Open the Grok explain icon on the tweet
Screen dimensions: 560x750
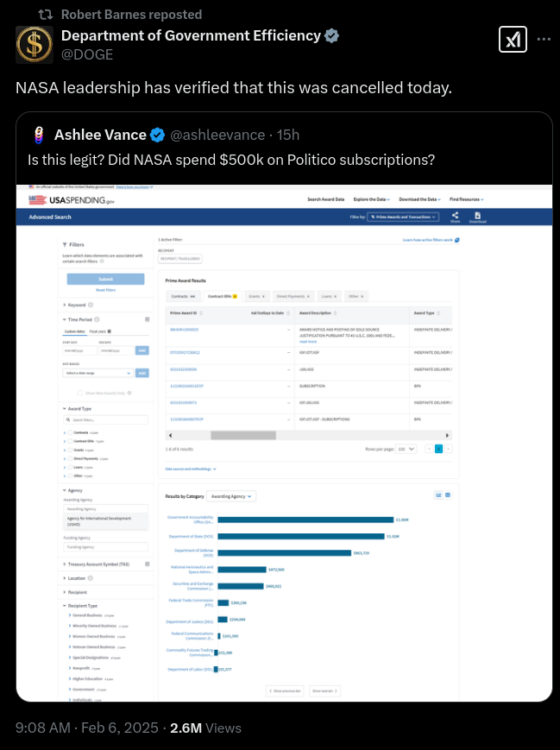(513, 39)
